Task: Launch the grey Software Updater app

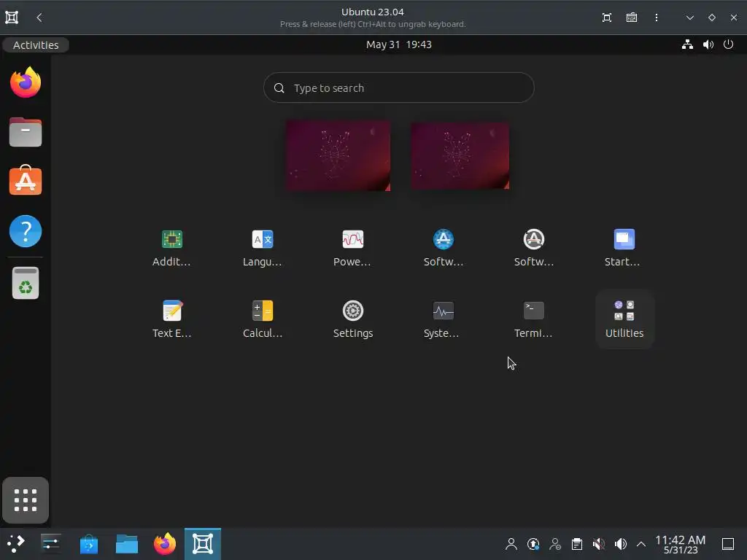Action: click(533, 248)
